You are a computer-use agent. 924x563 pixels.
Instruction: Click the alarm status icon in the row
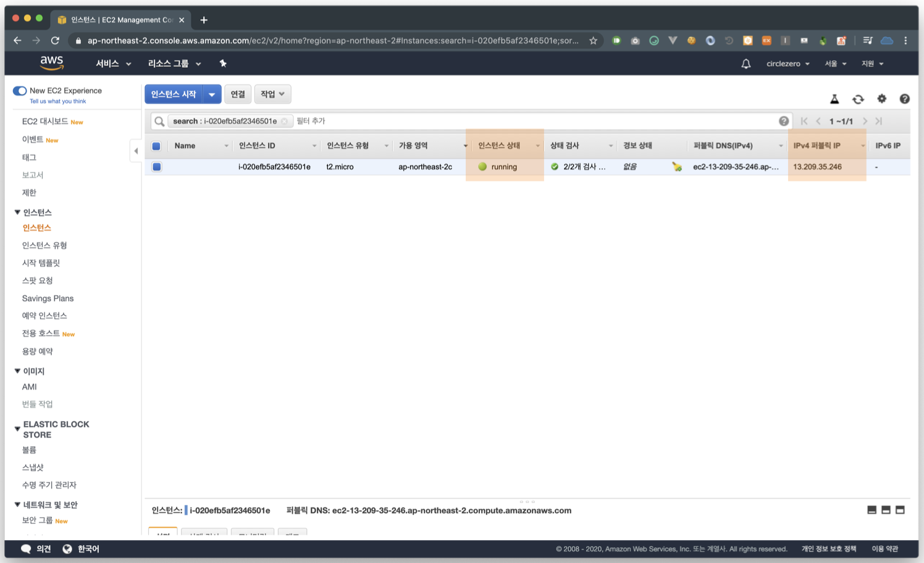point(677,167)
